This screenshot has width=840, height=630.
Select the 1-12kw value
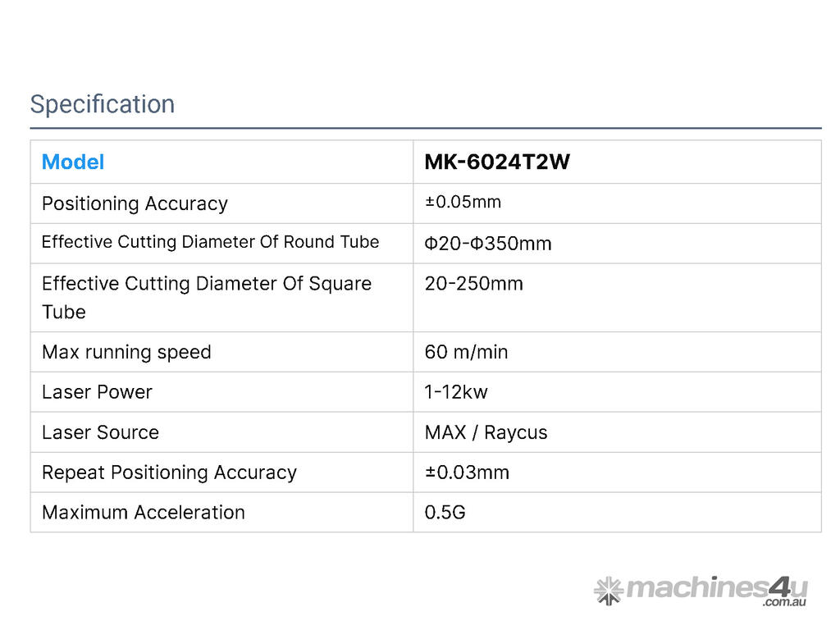pos(456,392)
